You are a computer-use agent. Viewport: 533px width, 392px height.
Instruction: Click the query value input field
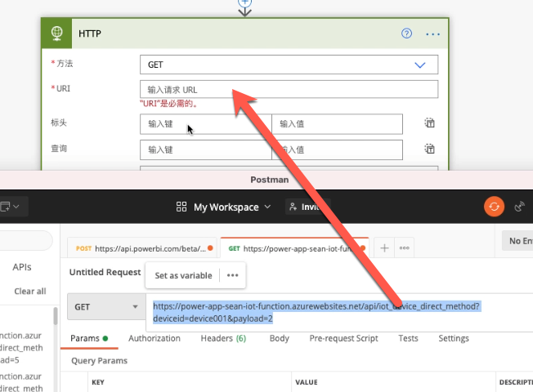tap(337, 149)
